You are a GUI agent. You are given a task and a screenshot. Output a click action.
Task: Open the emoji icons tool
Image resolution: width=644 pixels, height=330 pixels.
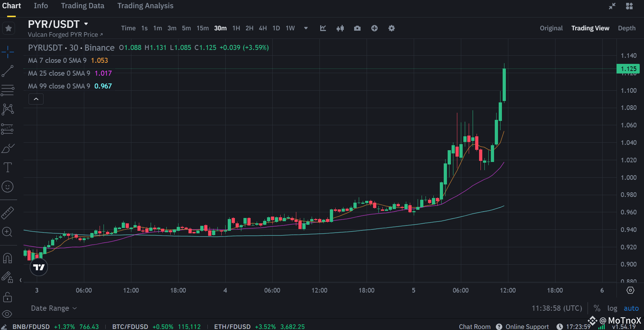pos(7,187)
